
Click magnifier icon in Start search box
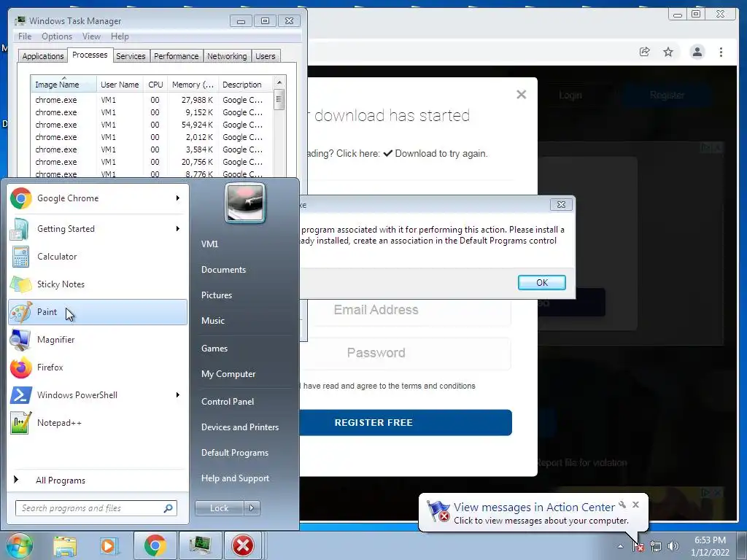tap(168, 508)
